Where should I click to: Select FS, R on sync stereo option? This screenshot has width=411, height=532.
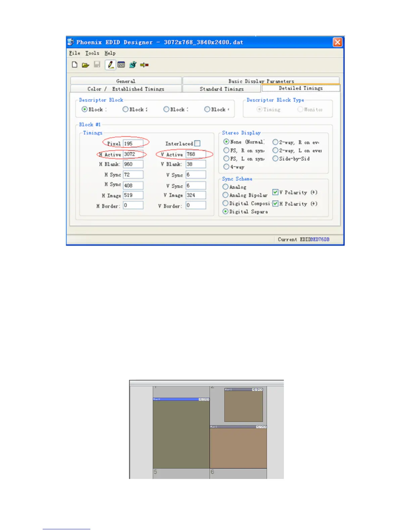point(226,150)
